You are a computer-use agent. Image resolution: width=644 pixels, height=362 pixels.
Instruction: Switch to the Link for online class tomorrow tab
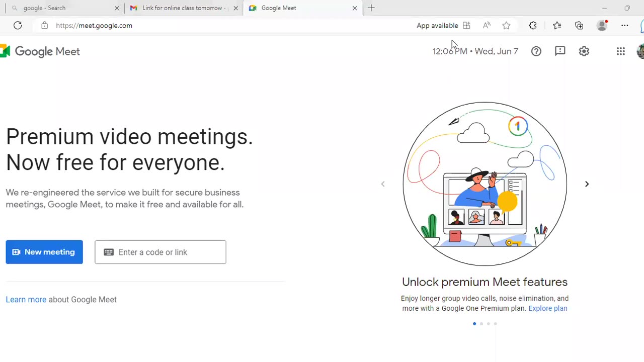click(184, 8)
